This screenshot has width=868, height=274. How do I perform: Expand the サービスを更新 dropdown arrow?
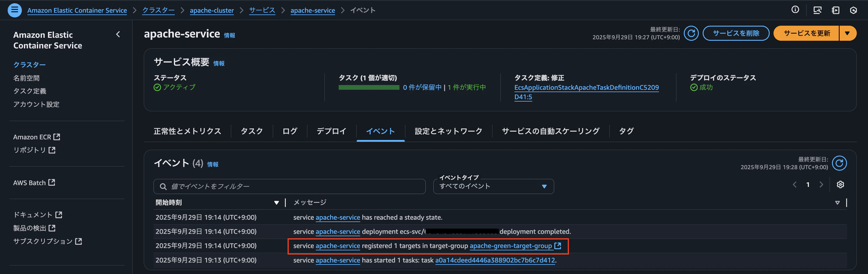coord(847,33)
